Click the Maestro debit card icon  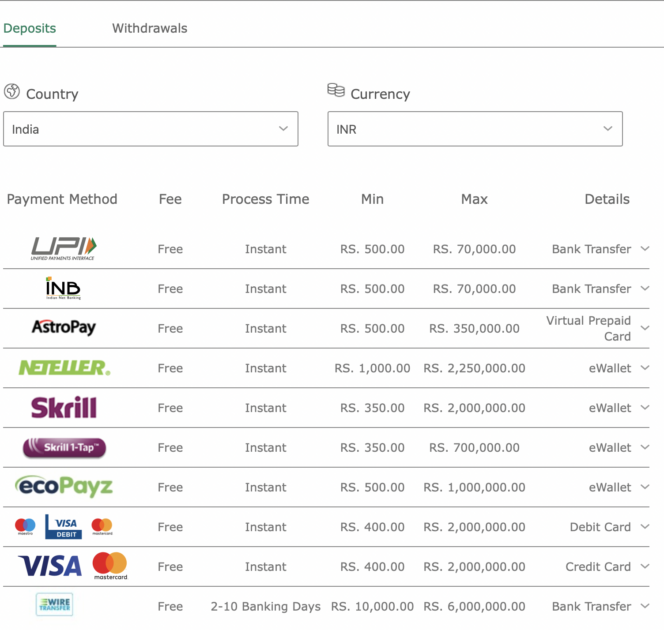(x=25, y=526)
